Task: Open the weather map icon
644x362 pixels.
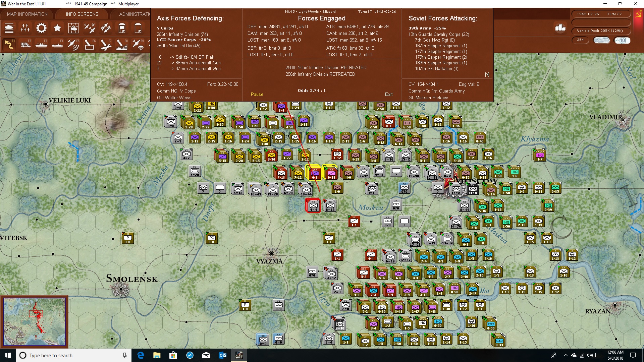Action: tap(73, 28)
